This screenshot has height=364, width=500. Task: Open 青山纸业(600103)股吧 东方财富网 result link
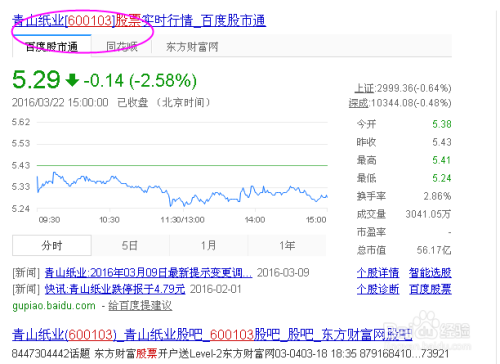click(212, 335)
